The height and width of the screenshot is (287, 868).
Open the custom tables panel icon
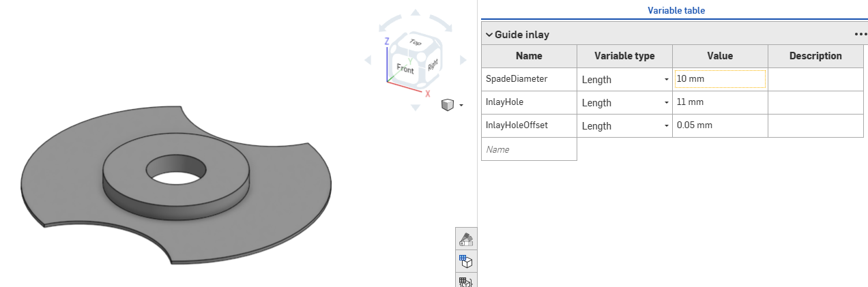tap(467, 280)
